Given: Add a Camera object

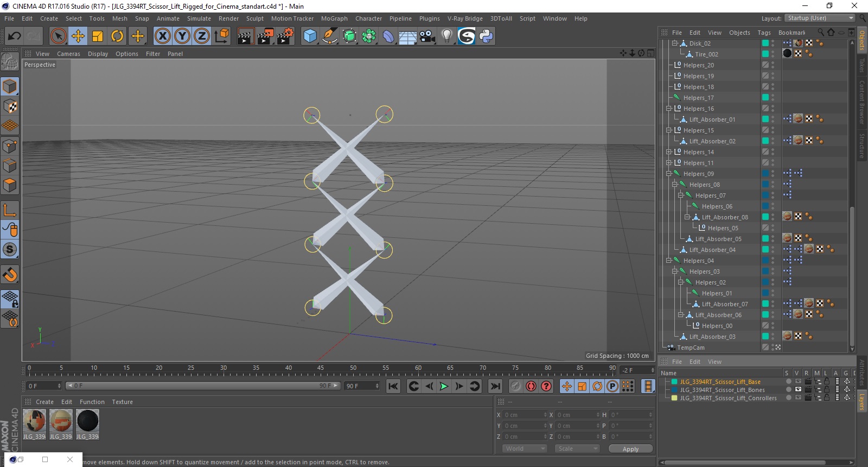Looking at the screenshot, I should [x=427, y=36].
